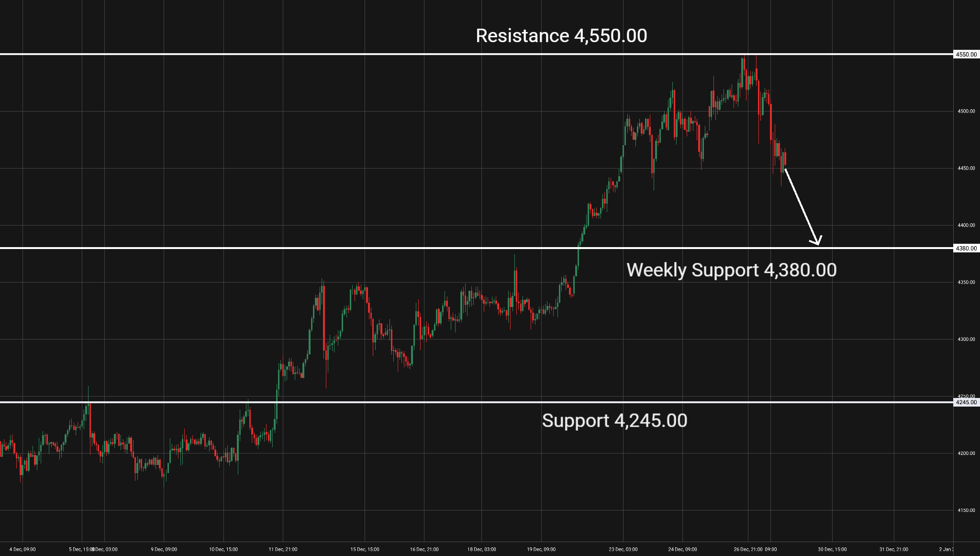Image resolution: width=980 pixels, height=556 pixels.
Task: Click the 4500.00 price axis label
Action: tap(966, 111)
